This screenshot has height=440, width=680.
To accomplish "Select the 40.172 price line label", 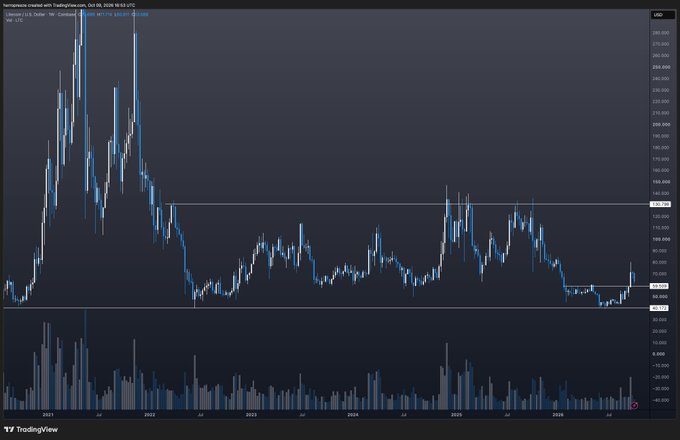I will click(659, 308).
